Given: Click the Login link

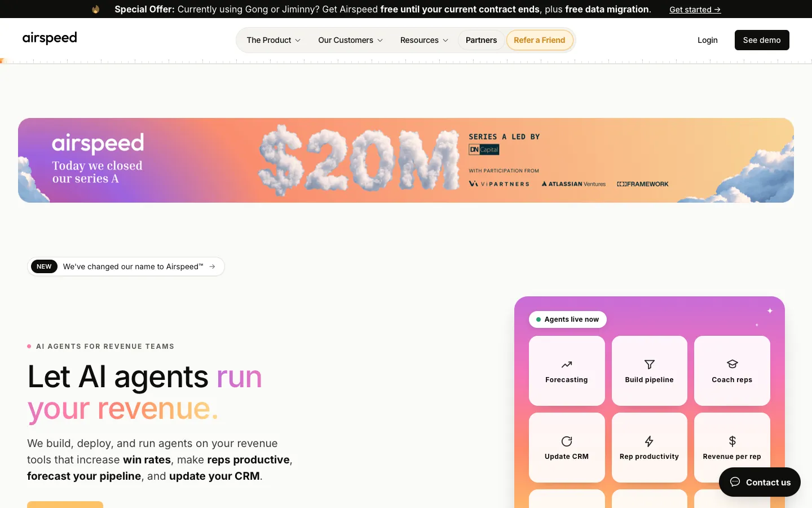Looking at the screenshot, I should click(x=707, y=40).
